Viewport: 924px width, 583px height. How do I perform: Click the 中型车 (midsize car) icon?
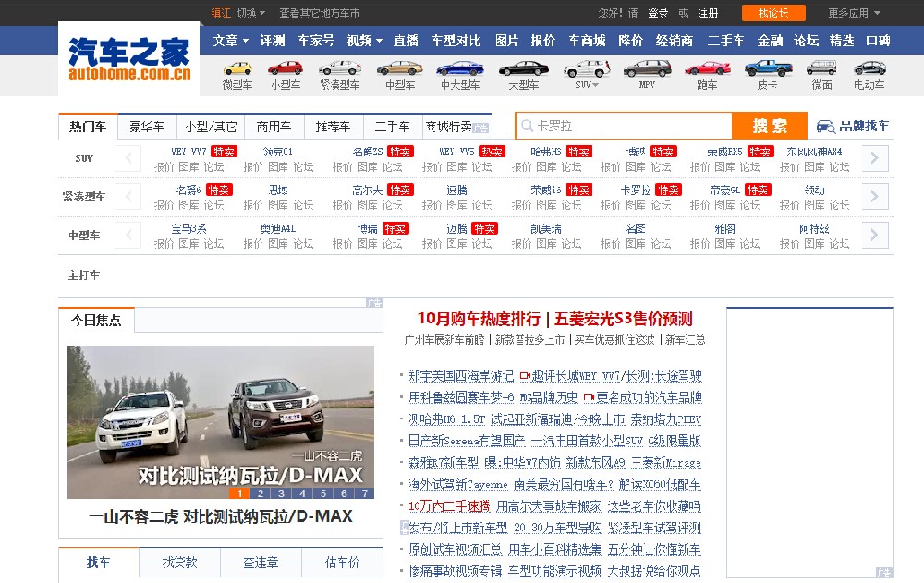pos(399,69)
